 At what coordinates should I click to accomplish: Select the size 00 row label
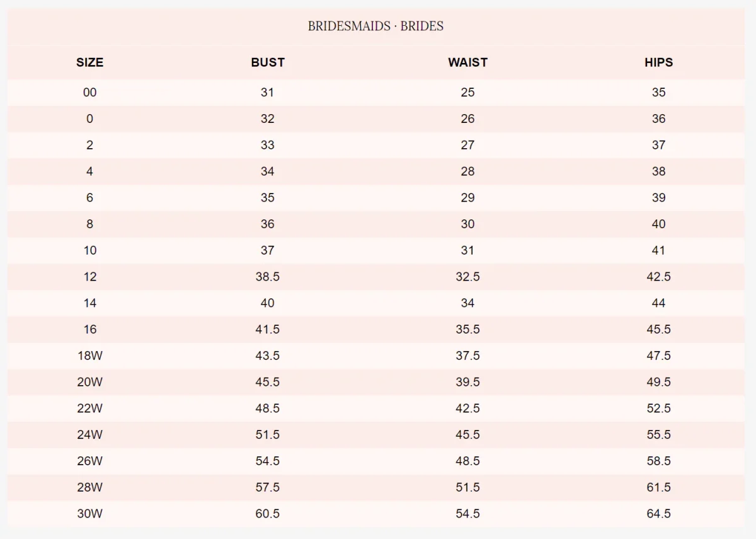pyautogui.click(x=89, y=93)
